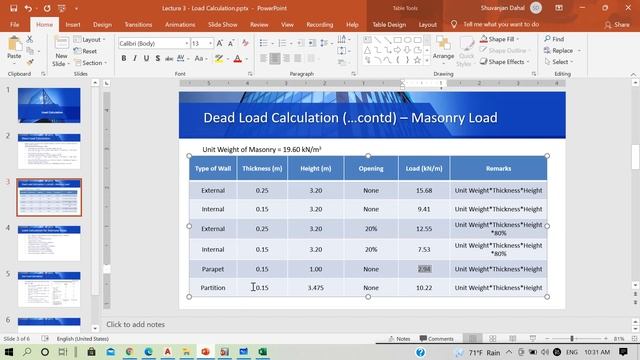Apply red font color button
Image resolution: width=640 pixels, height=360 pixels.
(x=238, y=59)
